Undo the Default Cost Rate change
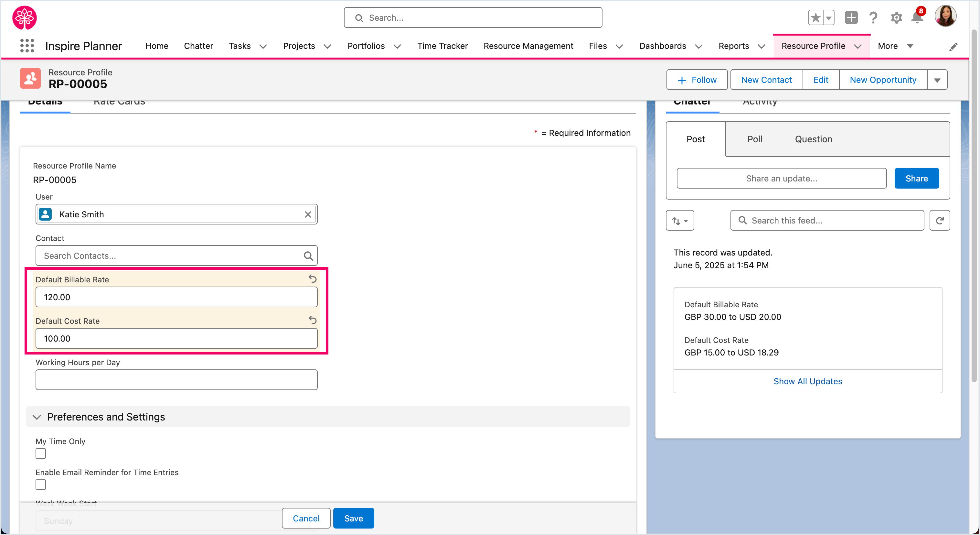This screenshot has width=980, height=535. (x=312, y=320)
